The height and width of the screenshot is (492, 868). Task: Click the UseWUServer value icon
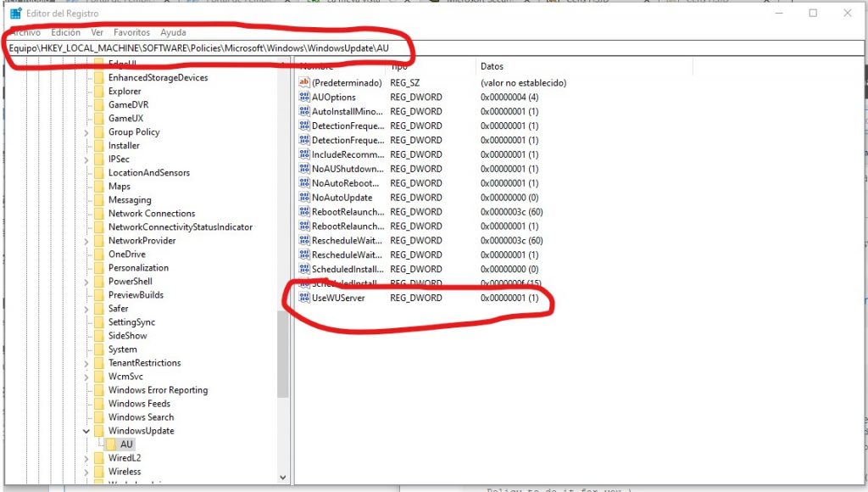[x=304, y=298]
